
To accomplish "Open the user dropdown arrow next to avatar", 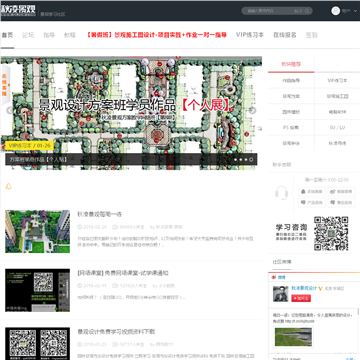I will tap(354, 11).
